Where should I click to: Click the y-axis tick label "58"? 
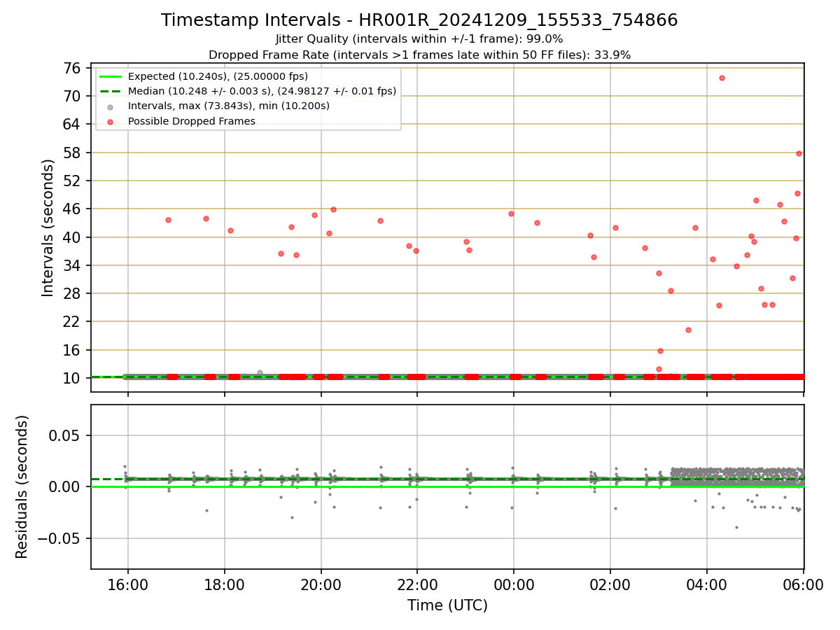[x=72, y=153]
